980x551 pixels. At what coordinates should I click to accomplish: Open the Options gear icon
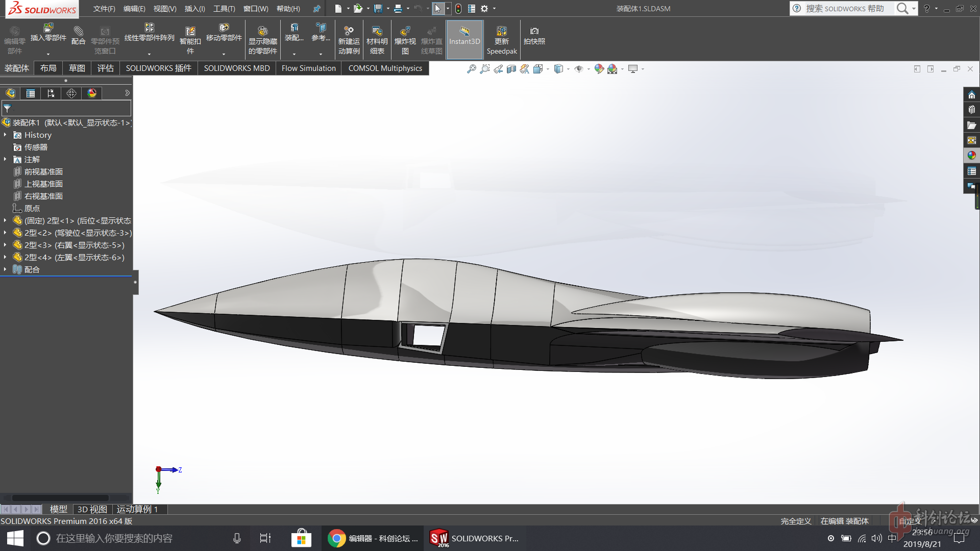[484, 9]
